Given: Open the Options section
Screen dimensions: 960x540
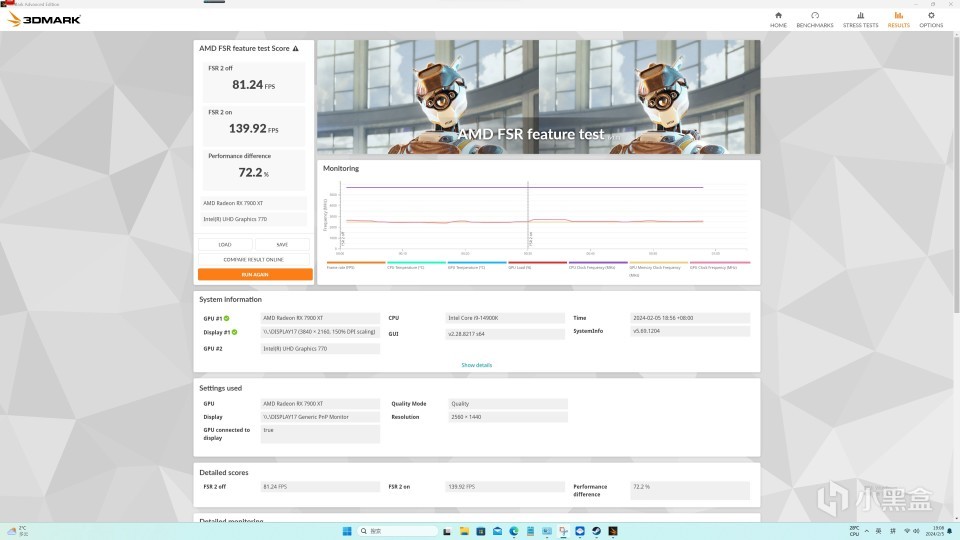Looking at the screenshot, I should [931, 20].
